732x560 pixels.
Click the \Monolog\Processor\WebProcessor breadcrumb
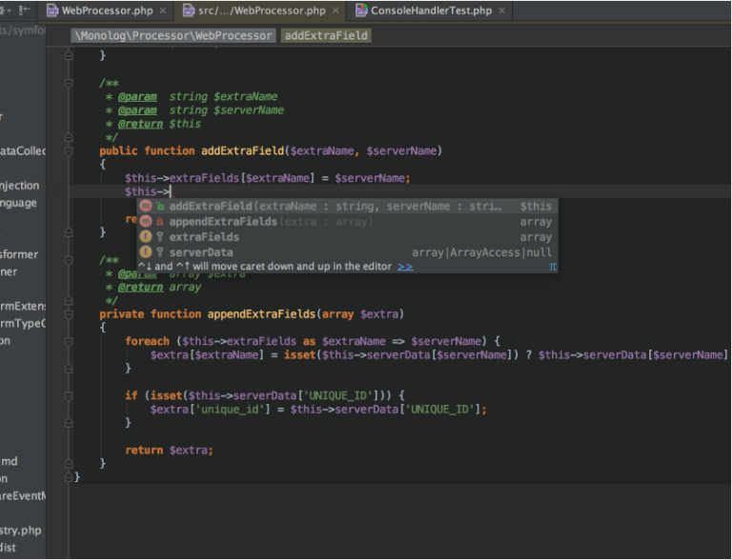tap(174, 35)
